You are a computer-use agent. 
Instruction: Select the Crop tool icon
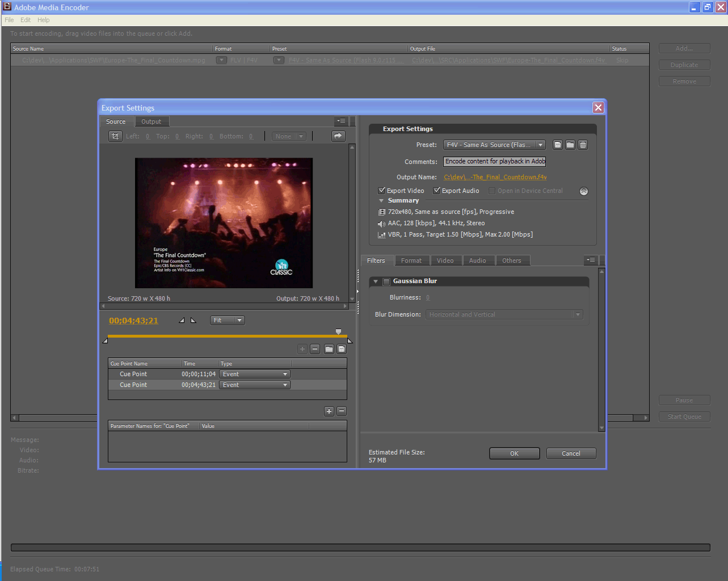click(x=115, y=136)
